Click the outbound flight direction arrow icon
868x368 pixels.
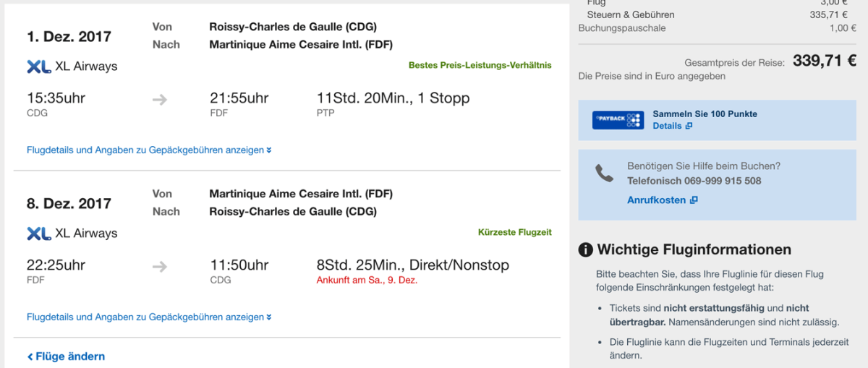(160, 100)
